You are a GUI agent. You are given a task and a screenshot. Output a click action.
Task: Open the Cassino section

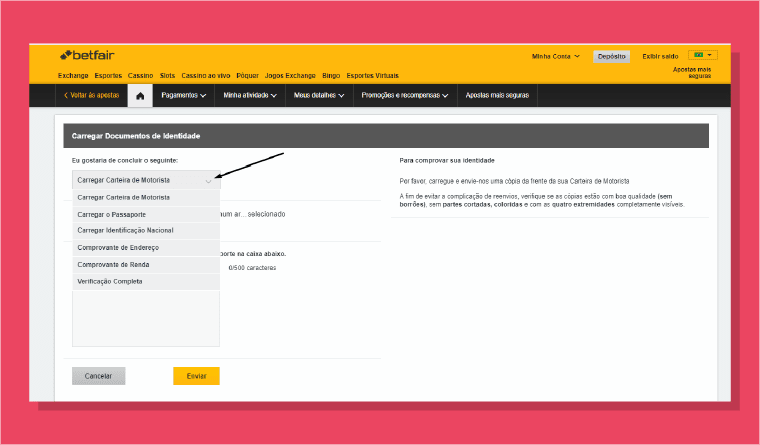coord(141,76)
